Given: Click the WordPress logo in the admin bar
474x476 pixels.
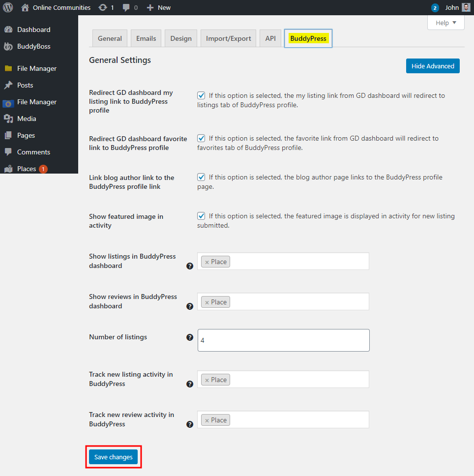Looking at the screenshot, I should click(x=8, y=7).
